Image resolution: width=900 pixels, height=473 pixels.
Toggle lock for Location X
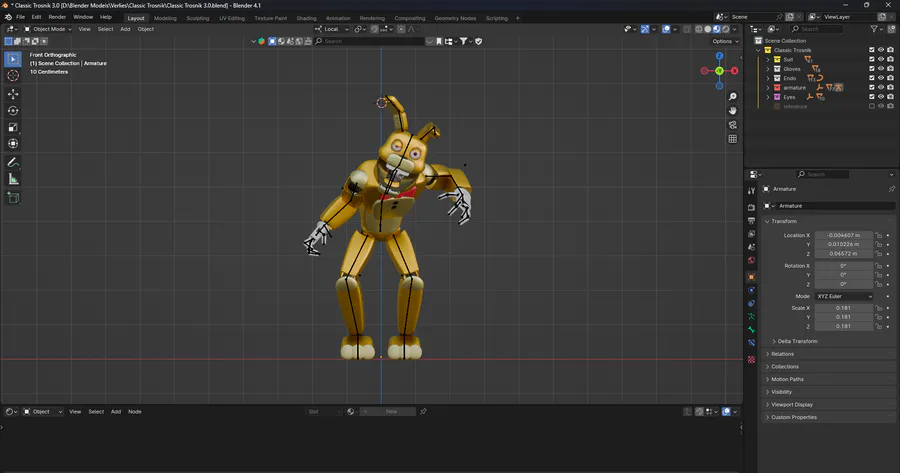(x=878, y=235)
